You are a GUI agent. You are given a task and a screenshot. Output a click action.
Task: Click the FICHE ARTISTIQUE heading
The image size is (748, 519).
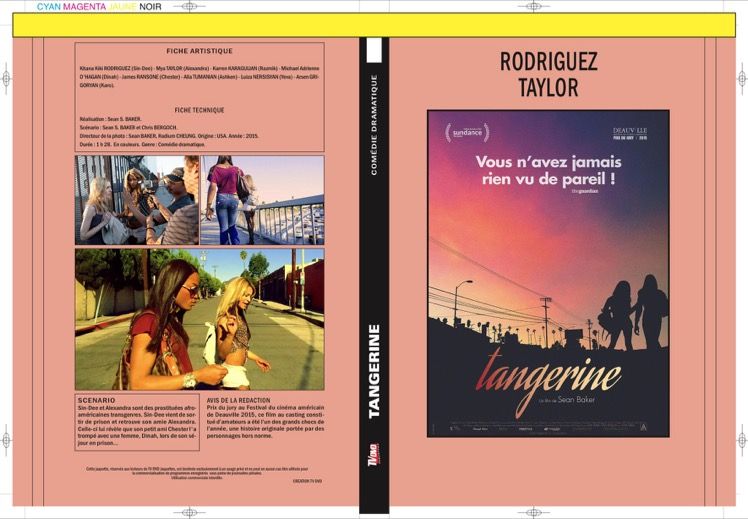199,51
